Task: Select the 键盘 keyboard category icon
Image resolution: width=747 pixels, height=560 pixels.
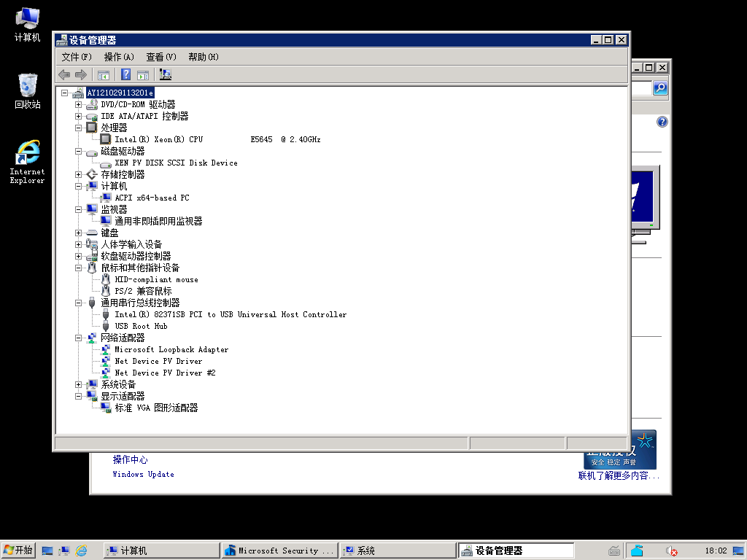Action: click(x=91, y=233)
